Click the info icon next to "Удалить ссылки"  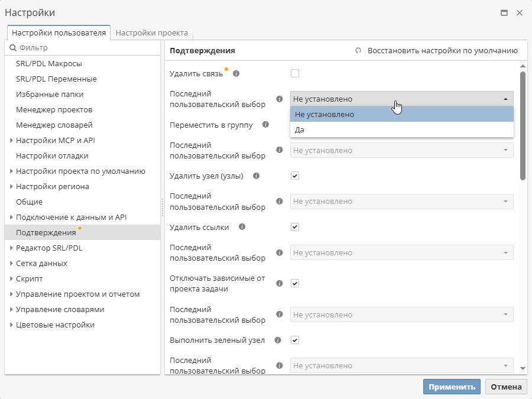pyautogui.click(x=242, y=226)
